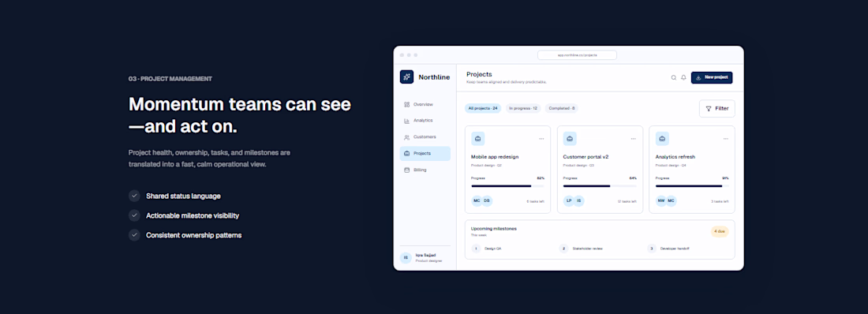
Task: Click milestone number 1 badge, Design QA
Action: [x=476, y=249]
